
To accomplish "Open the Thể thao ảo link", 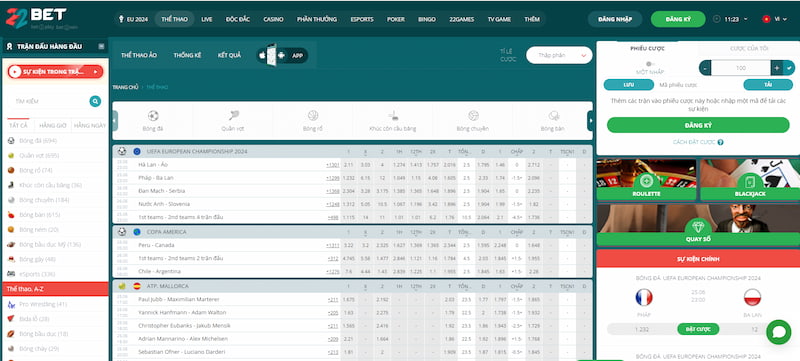I will 139,55.
